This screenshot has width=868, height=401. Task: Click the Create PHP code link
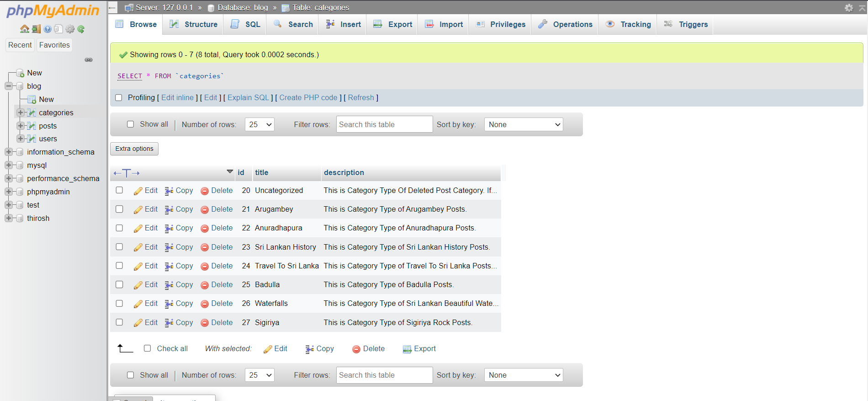[x=308, y=97]
